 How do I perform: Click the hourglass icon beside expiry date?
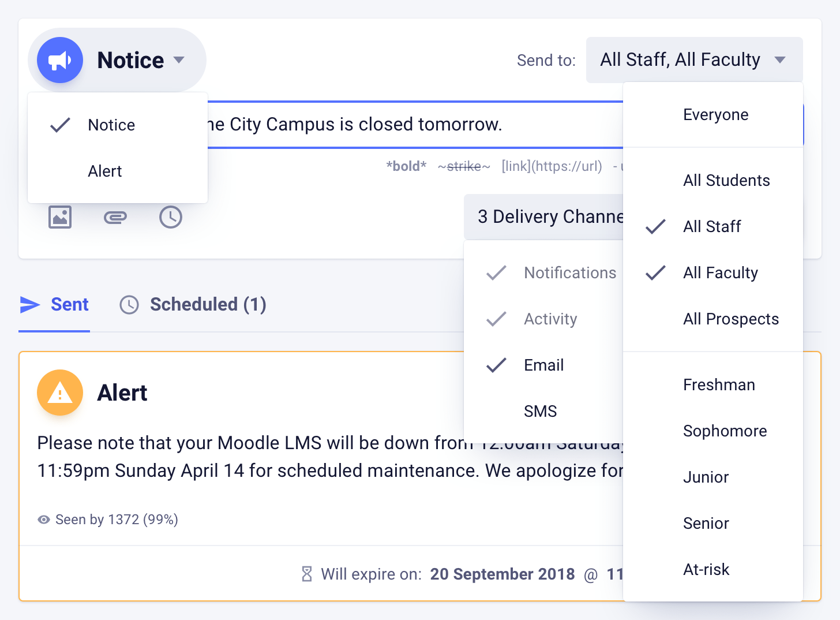pos(306,574)
